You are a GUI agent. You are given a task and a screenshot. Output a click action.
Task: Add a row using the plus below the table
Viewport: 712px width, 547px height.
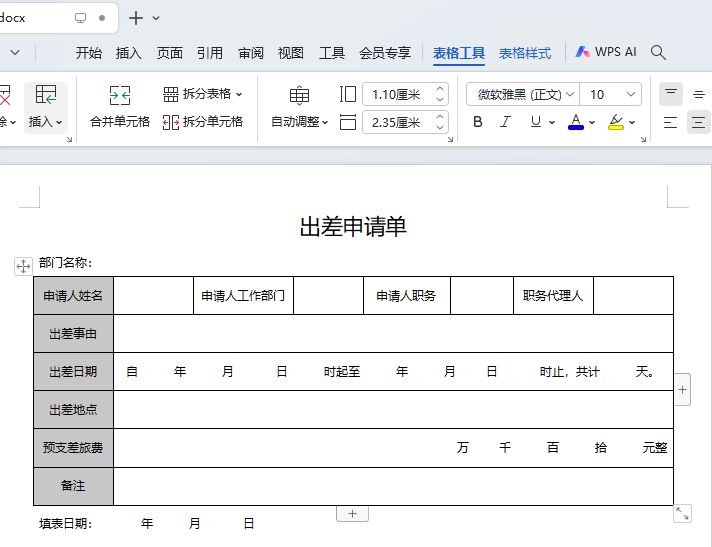tap(351, 513)
